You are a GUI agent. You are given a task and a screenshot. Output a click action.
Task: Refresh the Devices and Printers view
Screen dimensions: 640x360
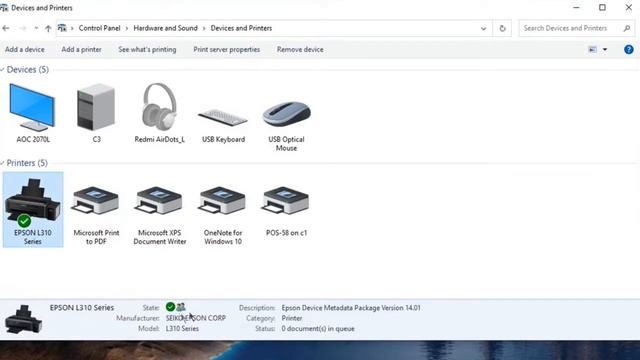tap(502, 28)
